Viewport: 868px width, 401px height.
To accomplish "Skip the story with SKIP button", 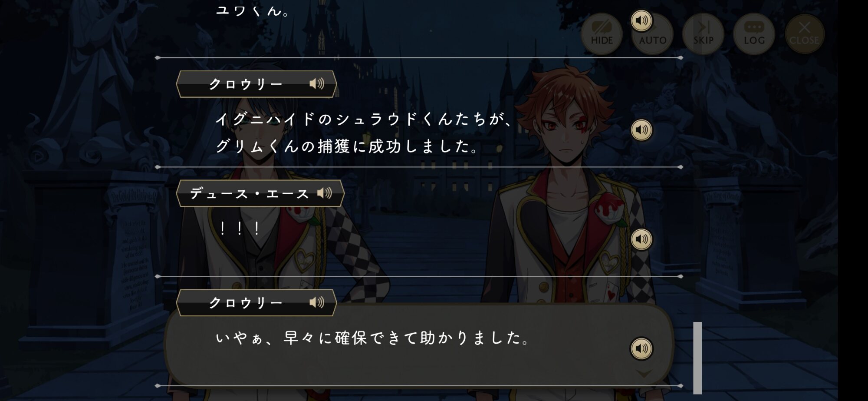I will click(x=703, y=33).
